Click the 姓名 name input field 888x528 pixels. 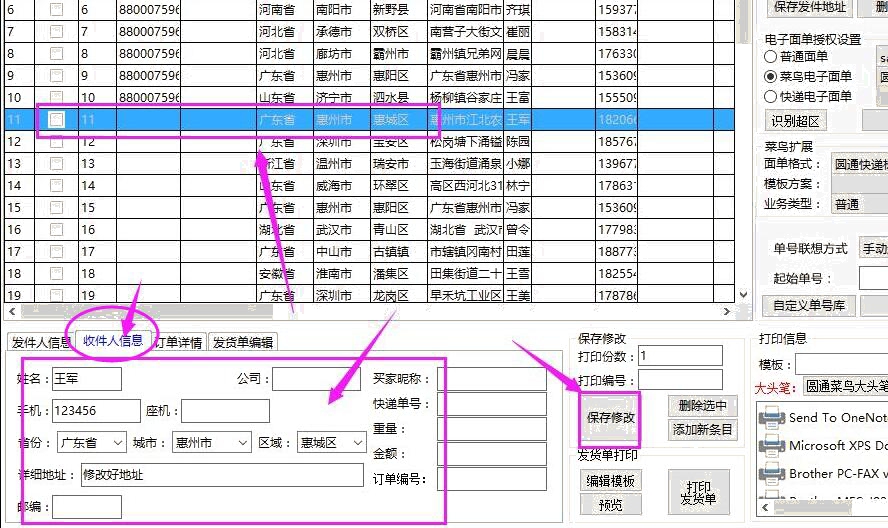(87, 379)
